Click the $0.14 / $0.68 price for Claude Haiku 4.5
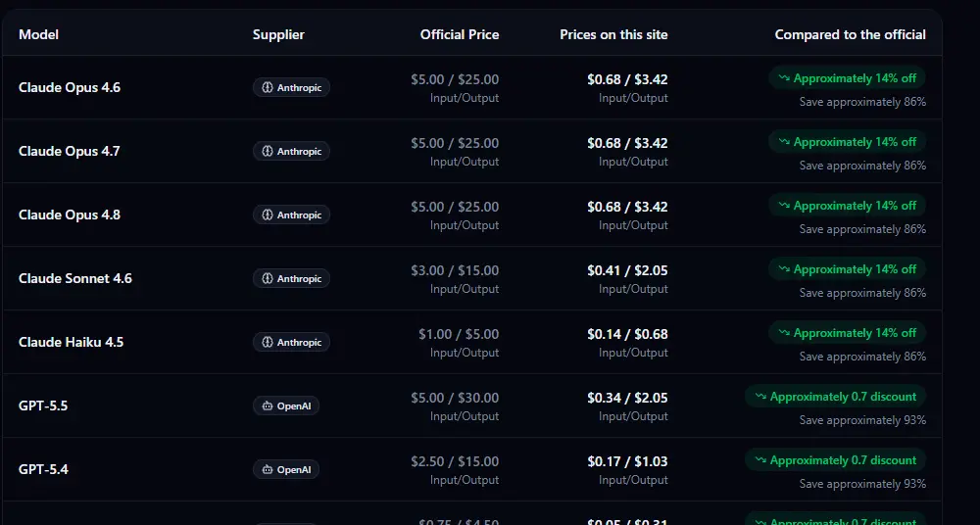 pyautogui.click(x=627, y=334)
